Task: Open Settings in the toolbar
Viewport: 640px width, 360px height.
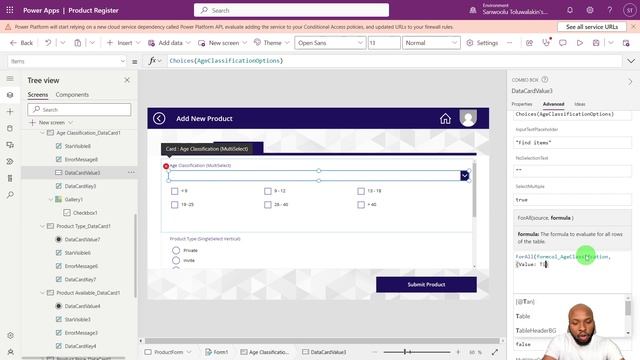Action: [482, 43]
